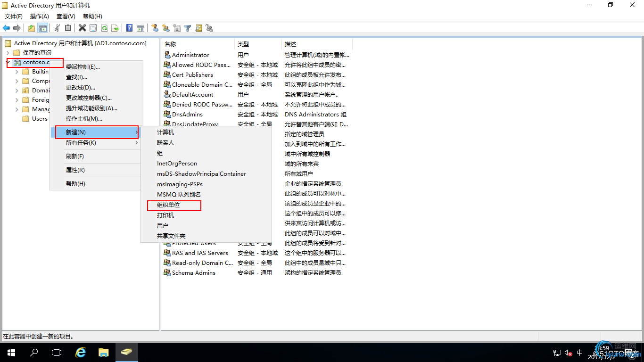Image resolution: width=644 pixels, height=362 pixels.
Task: Toggle the show/hide console tree toolbar icon
Action: click(43, 28)
